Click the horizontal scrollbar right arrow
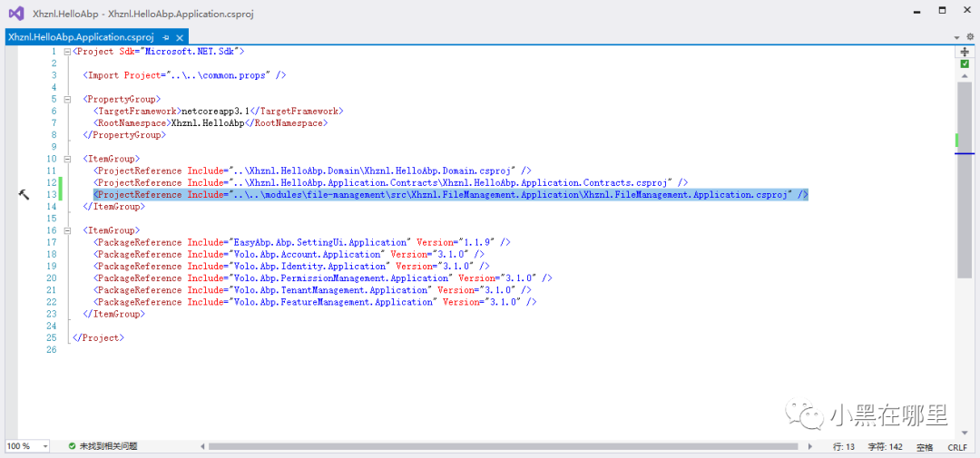The height and width of the screenshot is (458, 980). pos(810,447)
